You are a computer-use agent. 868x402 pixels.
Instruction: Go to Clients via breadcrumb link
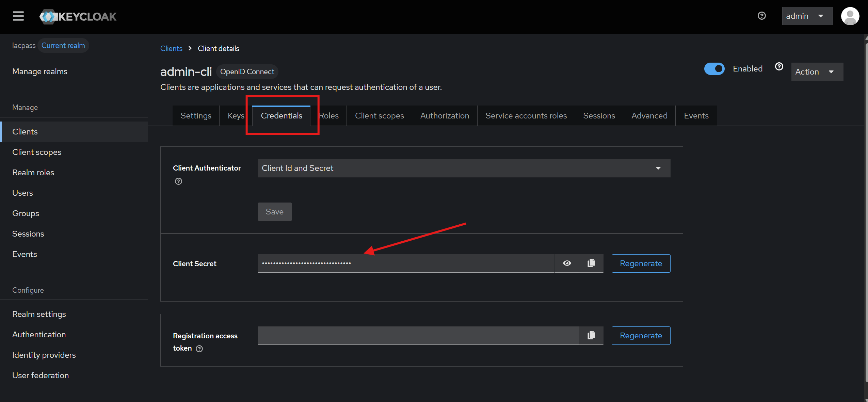coord(171,48)
